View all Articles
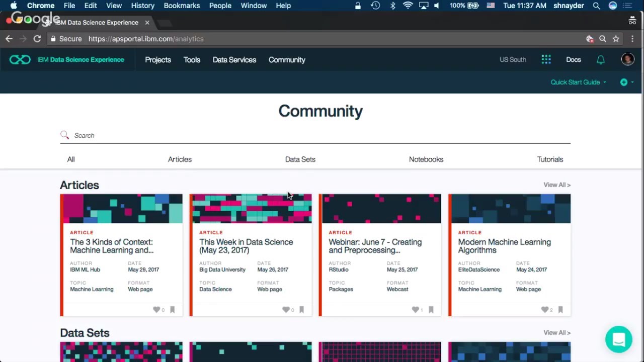The height and width of the screenshot is (362, 644). coord(557,185)
